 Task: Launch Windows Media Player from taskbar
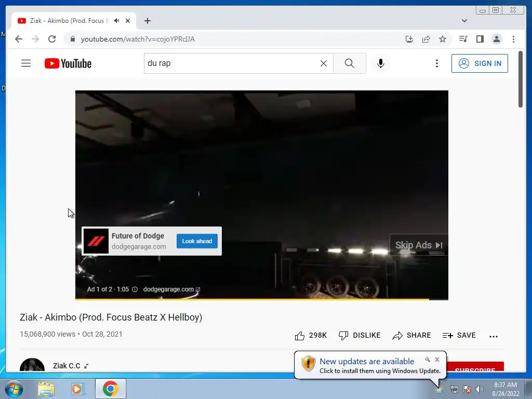click(x=77, y=389)
